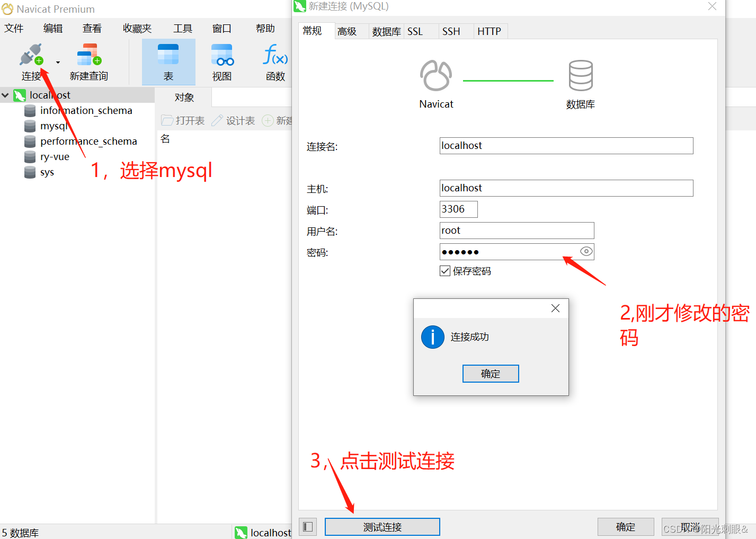Click the 测试连接 button
The width and height of the screenshot is (756, 539).
click(383, 527)
